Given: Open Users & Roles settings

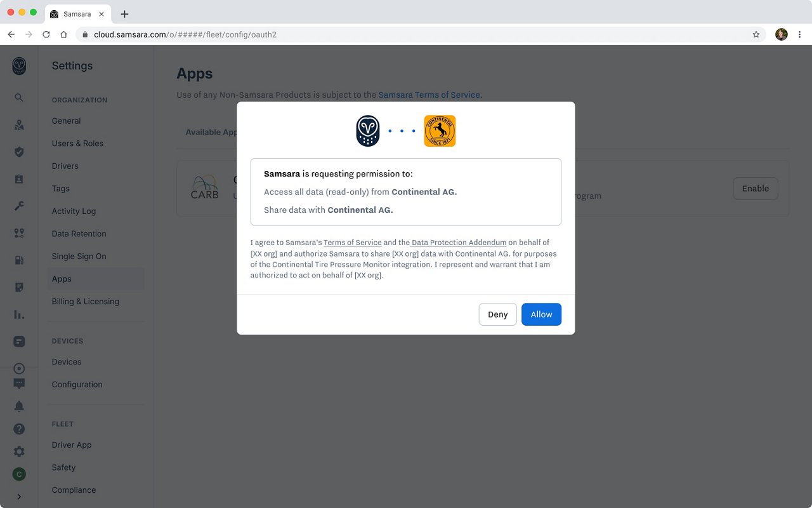Looking at the screenshot, I should click(x=77, y=144).
